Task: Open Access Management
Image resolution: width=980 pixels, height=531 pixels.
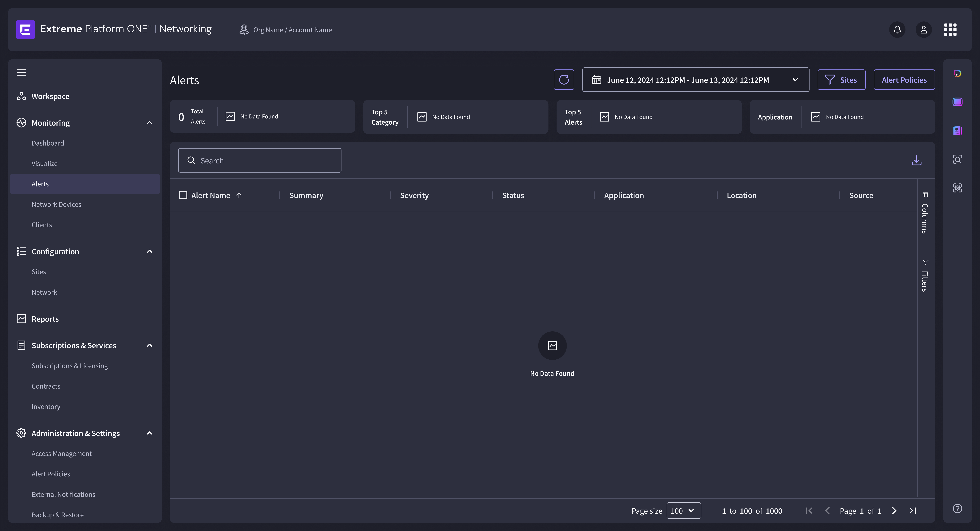Action: 62,453
